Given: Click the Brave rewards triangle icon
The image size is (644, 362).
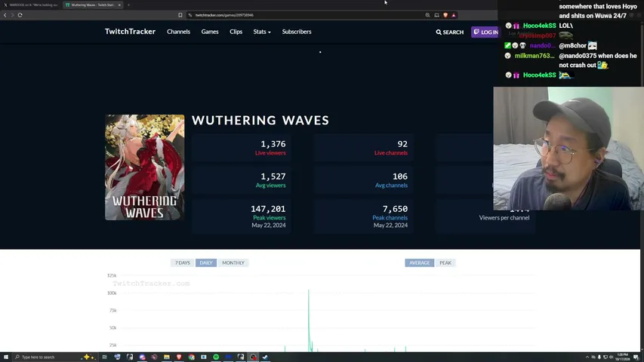Looking at the screenshot, I should [x=454, y=15].
